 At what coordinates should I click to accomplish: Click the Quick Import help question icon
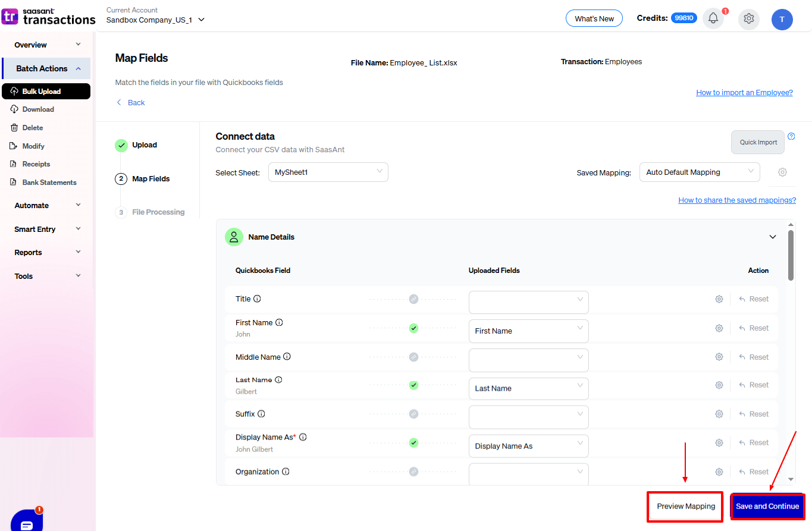coord(791,136)
